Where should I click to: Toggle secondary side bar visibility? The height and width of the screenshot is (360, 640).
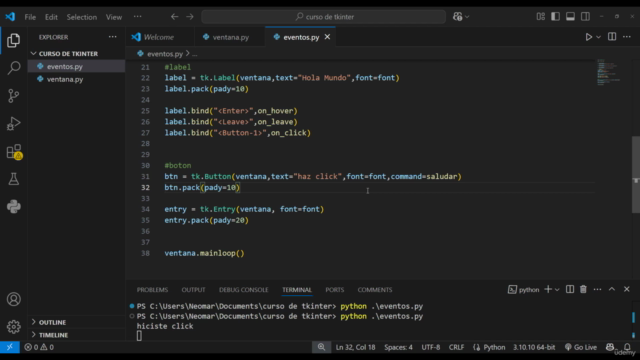click(x=585, y=16)
